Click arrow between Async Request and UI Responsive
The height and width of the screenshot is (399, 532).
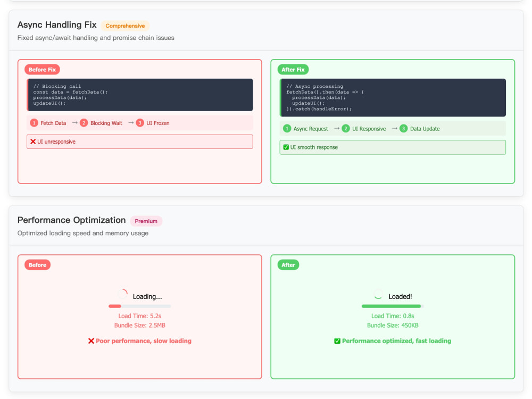pos(337,129)
